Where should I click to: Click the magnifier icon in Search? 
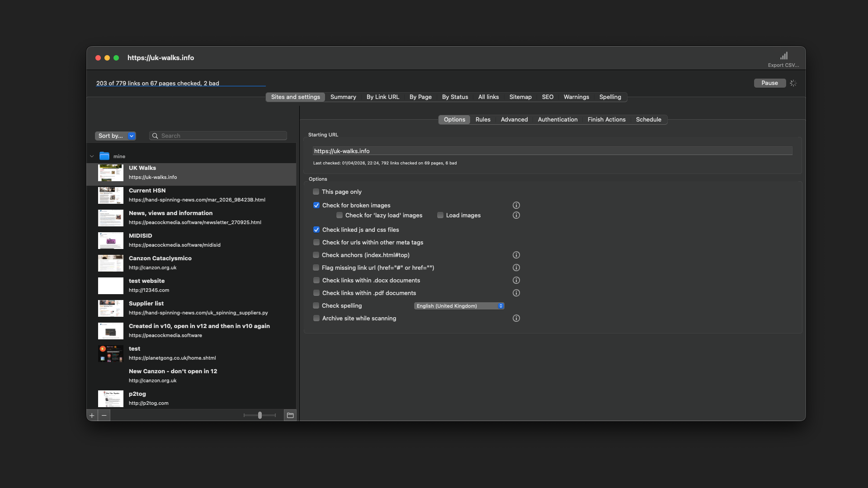[155, 136]
